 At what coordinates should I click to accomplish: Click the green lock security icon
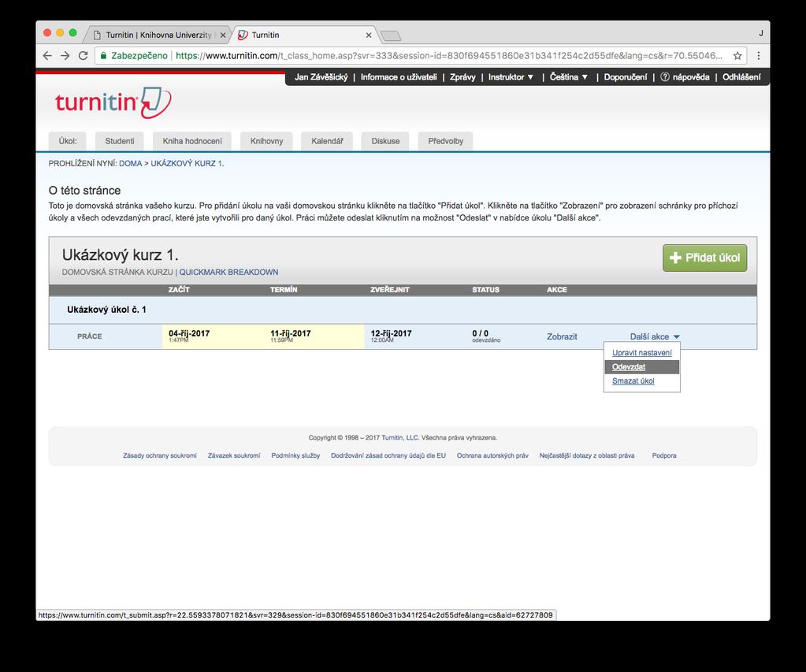(x=103, y=55)
